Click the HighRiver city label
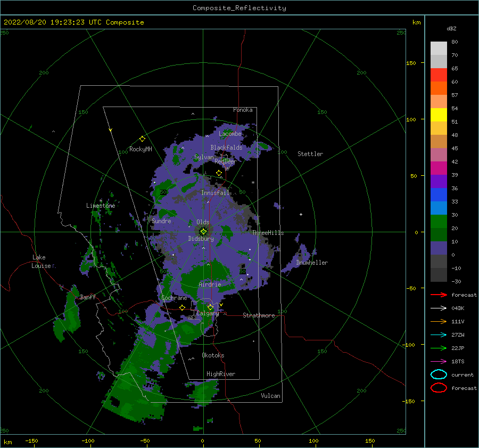This screenshot has width=479, height=448. tap(221, 374)
